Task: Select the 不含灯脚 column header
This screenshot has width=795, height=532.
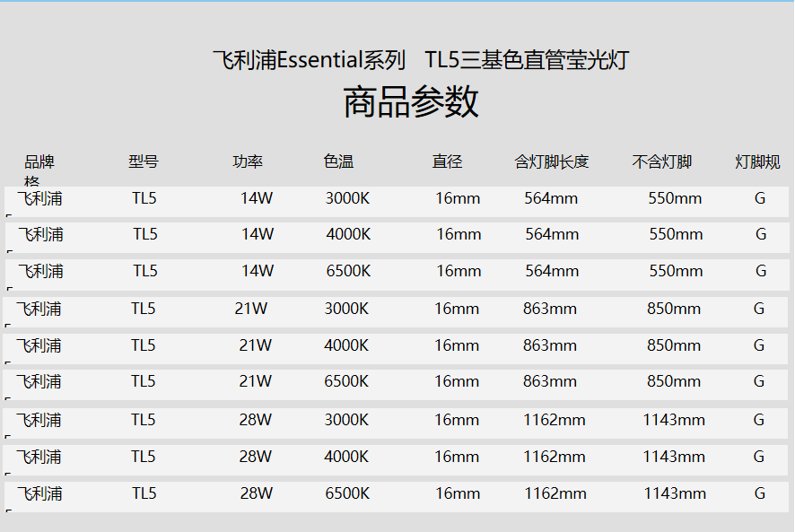Action: tap(661, 161)
